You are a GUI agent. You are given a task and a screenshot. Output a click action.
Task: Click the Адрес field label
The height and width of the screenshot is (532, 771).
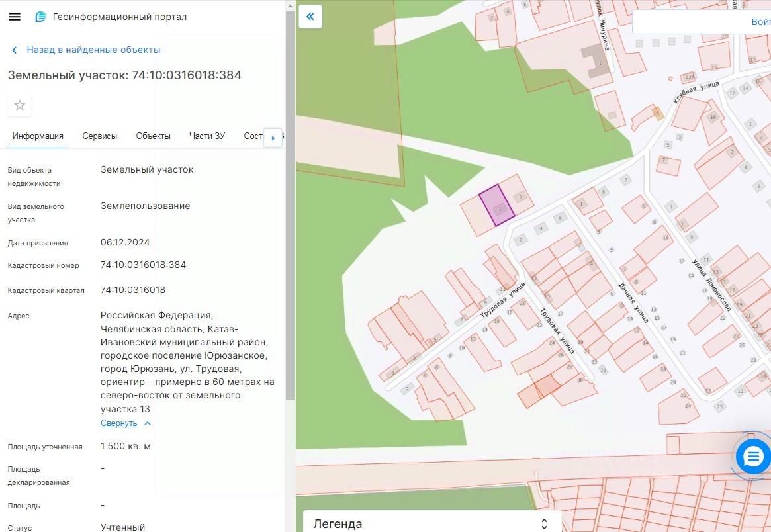[18, 316]
